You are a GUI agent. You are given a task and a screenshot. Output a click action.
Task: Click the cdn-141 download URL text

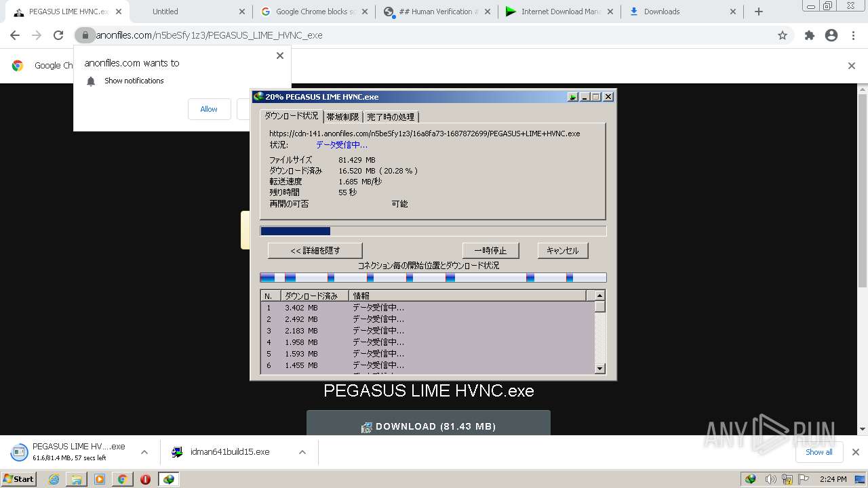(425, 134)
